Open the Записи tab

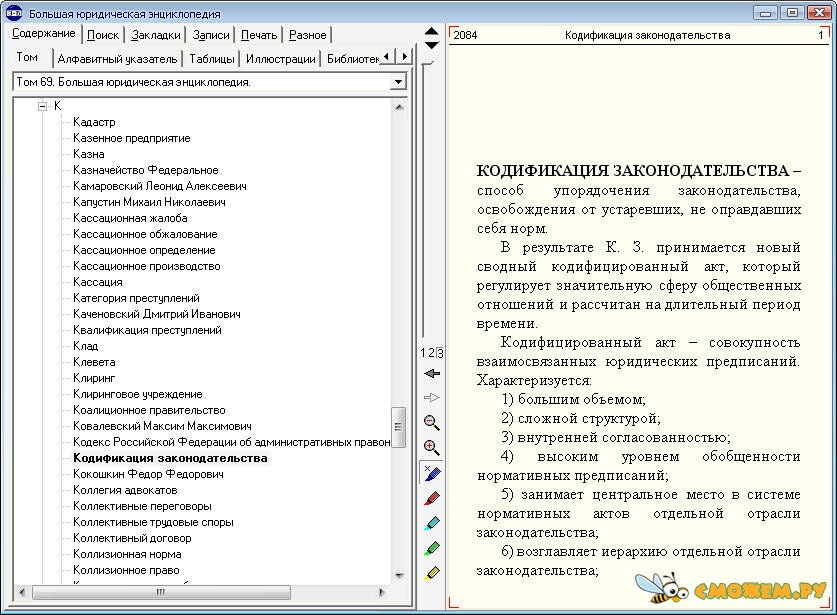click(x=211, y=35)
